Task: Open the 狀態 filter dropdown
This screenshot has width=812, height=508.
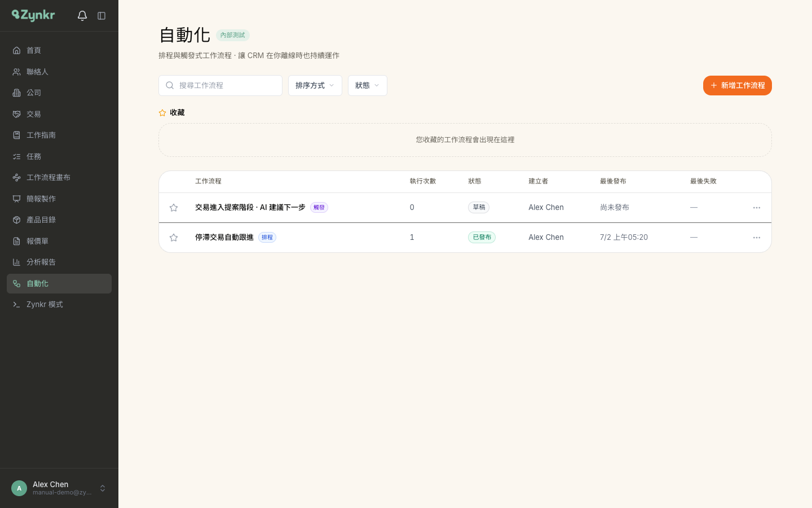Action: (x=368, y=85)
